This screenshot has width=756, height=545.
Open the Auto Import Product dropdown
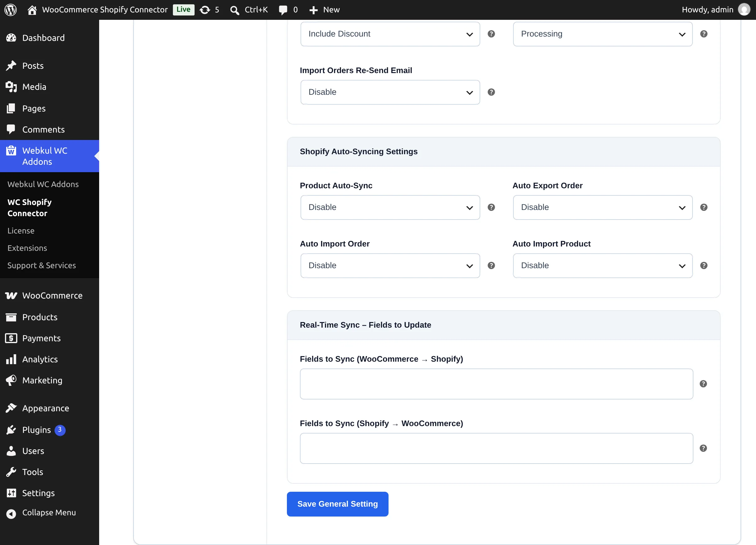pyautogui.click(x=602, y=265)
